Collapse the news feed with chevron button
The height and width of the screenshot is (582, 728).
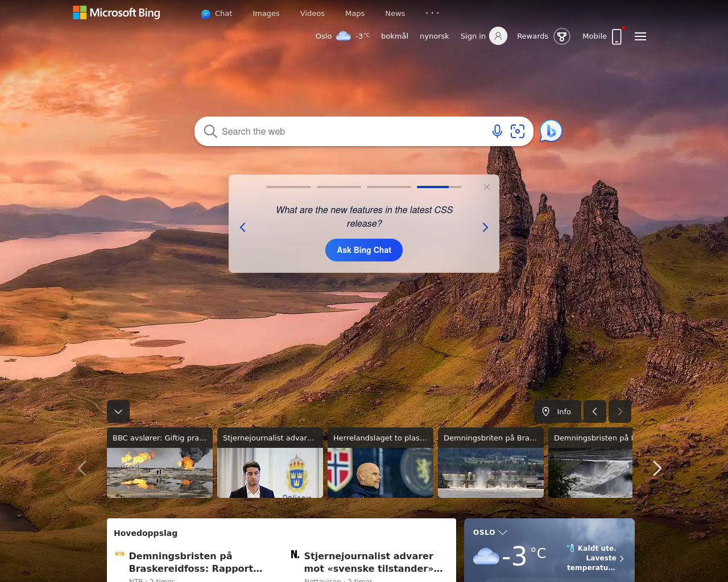click(x=118, y=411)
